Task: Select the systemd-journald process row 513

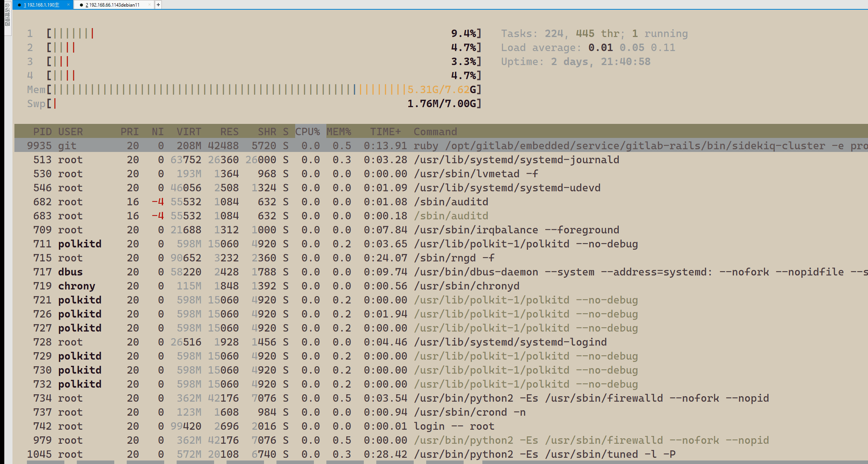Action: coord(441,160)
